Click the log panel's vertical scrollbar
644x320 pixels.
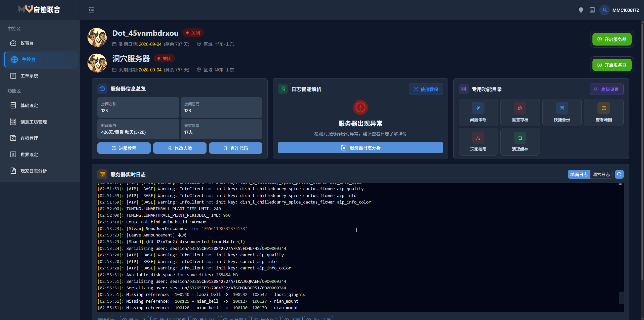click(621, 298)
